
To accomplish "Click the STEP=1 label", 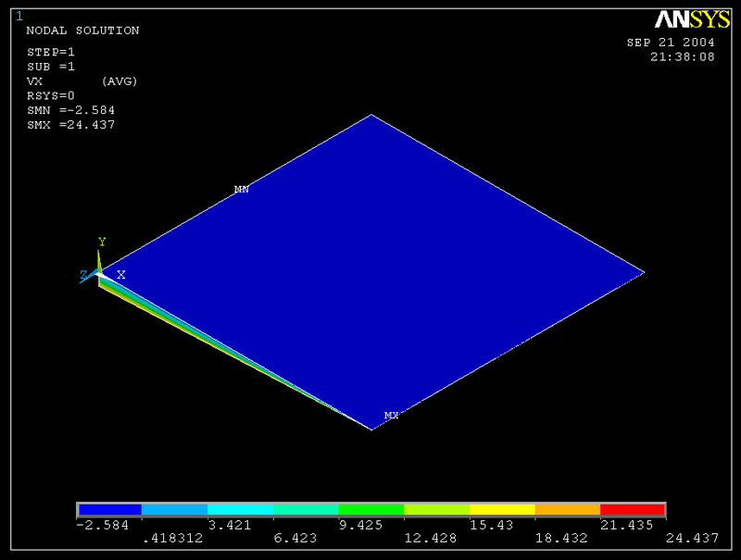I will [51, 53].
